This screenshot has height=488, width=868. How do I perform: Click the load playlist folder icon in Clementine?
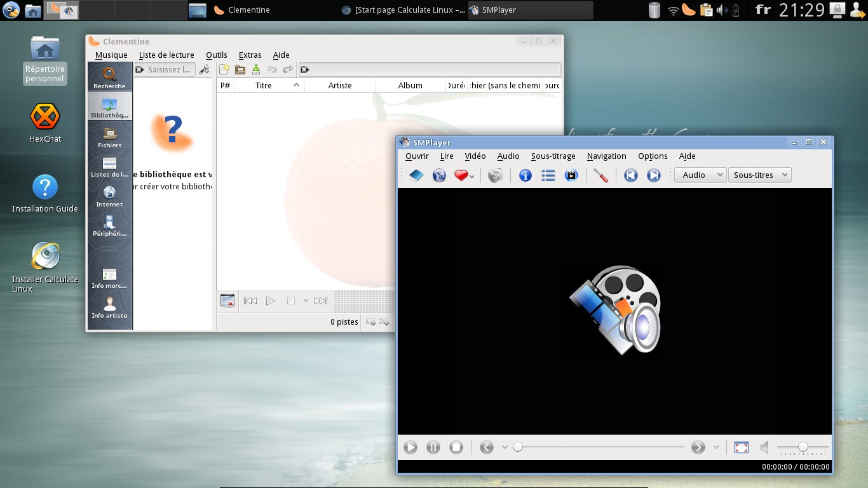click(240, 70)
